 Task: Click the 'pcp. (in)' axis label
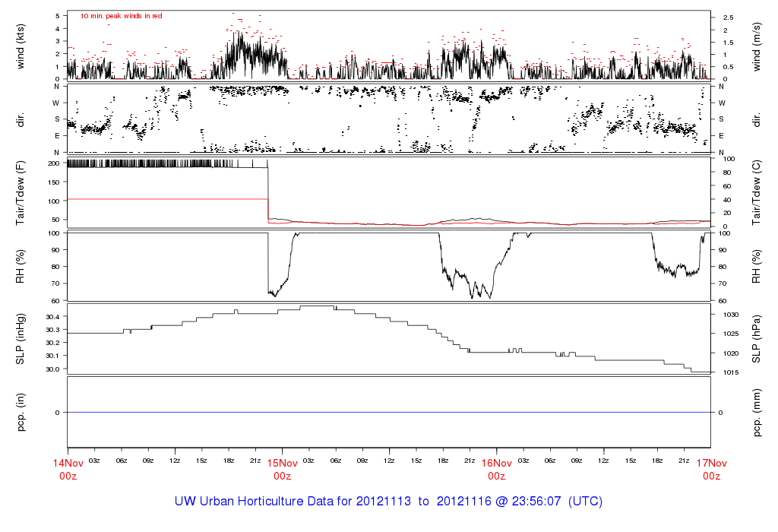pos(21,412)
